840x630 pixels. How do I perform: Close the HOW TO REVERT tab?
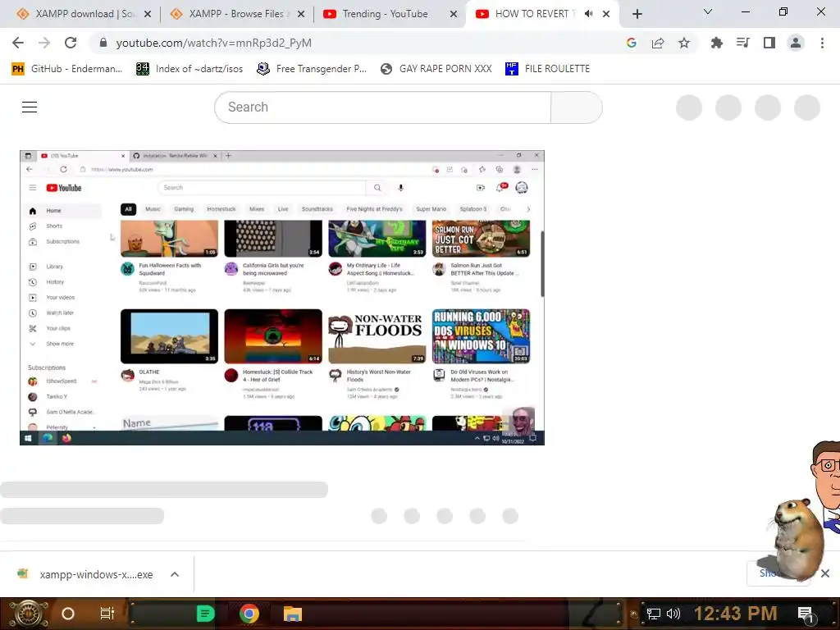[x=606, y=14]
